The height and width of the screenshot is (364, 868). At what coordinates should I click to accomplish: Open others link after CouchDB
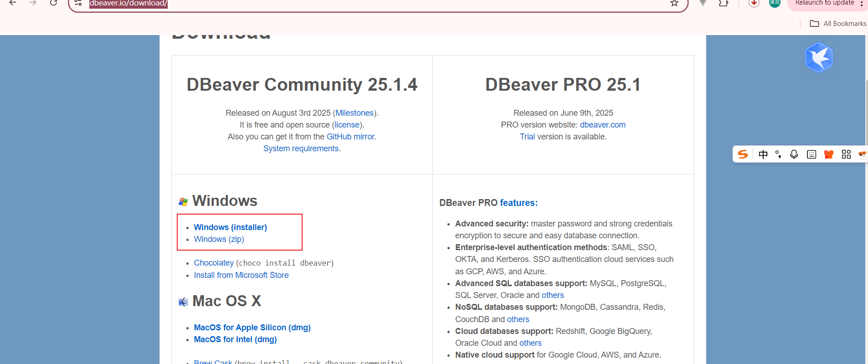(x=518, y=319)
